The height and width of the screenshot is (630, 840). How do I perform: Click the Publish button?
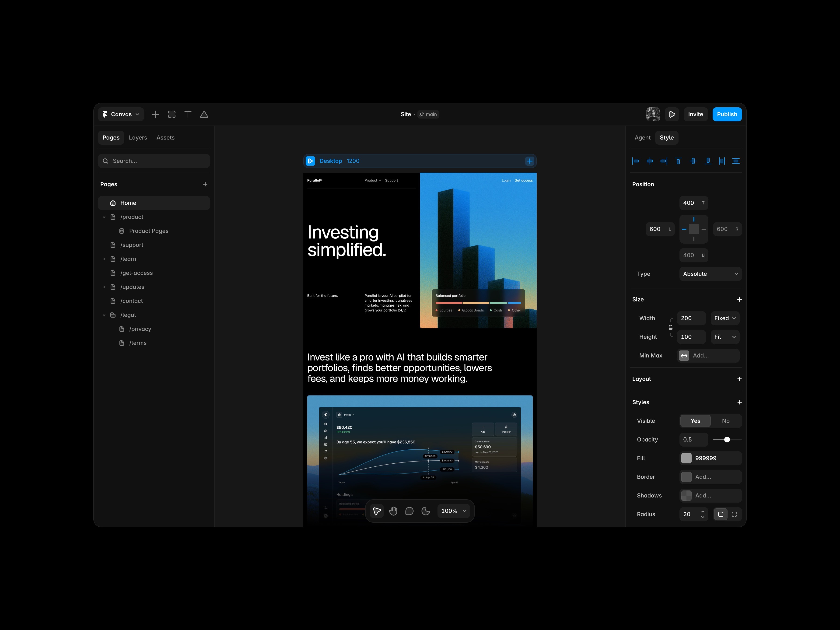pos(727,114)
